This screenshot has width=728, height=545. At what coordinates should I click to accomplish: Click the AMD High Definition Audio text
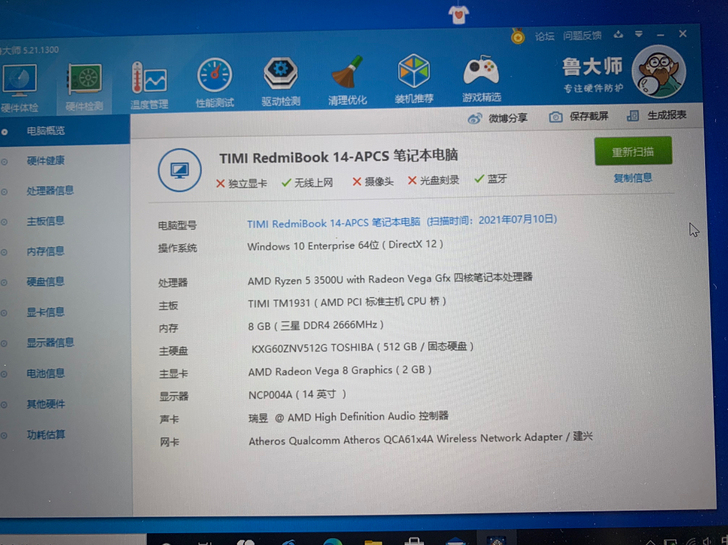pyautogui.click(x=348, y=417)
